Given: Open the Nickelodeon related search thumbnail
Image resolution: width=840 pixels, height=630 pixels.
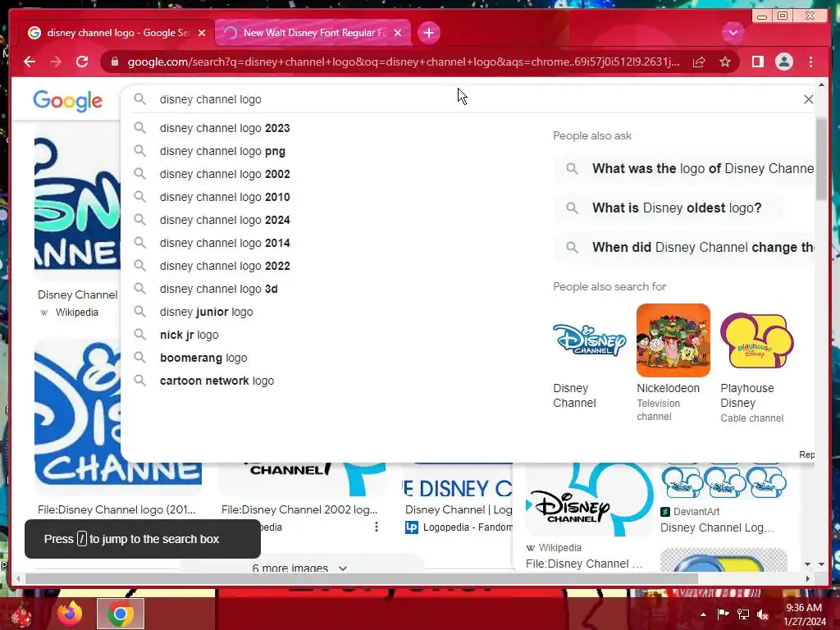Looking at the screenshot, I should 673,340.
